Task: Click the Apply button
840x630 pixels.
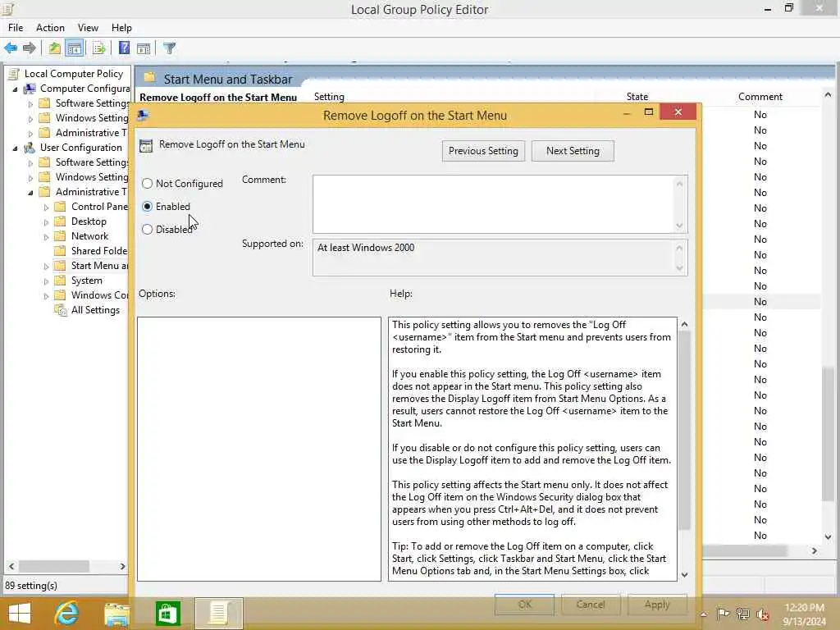Action: [657, 605]
